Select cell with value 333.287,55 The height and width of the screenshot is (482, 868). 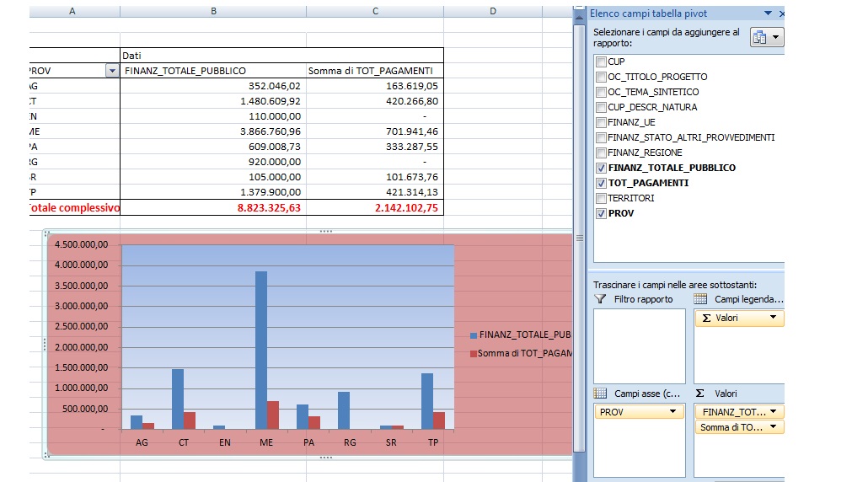[375, 147]
